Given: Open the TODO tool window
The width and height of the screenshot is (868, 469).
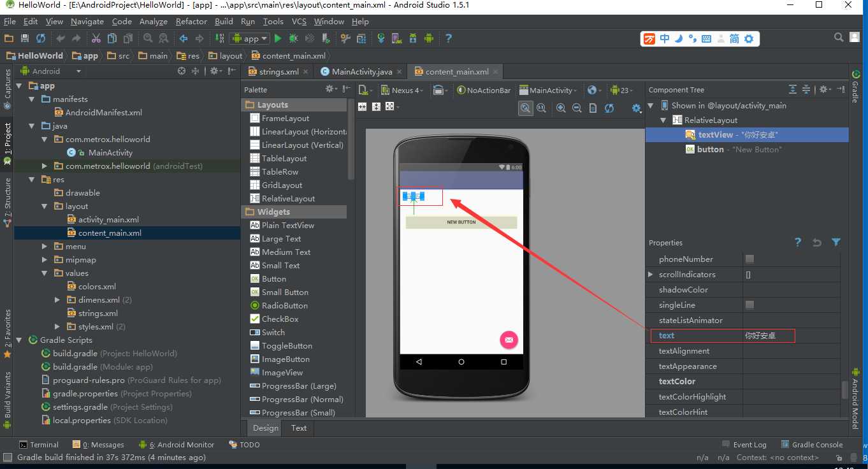Looking at the screenshot, I should [x=244, y=444].
